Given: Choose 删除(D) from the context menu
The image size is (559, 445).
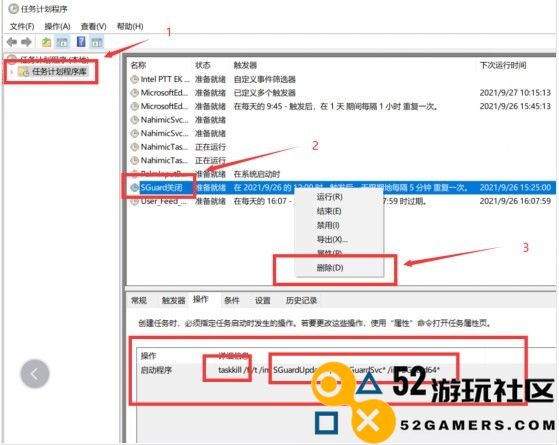Looking at the screenshot, I should click(x=330, y=268).
